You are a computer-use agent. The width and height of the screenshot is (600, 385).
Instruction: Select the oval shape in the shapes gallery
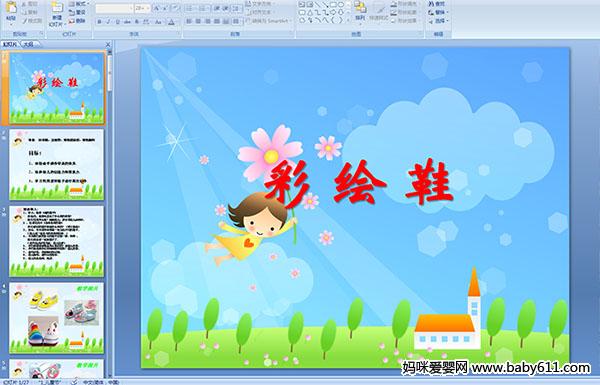click(341, 4)
